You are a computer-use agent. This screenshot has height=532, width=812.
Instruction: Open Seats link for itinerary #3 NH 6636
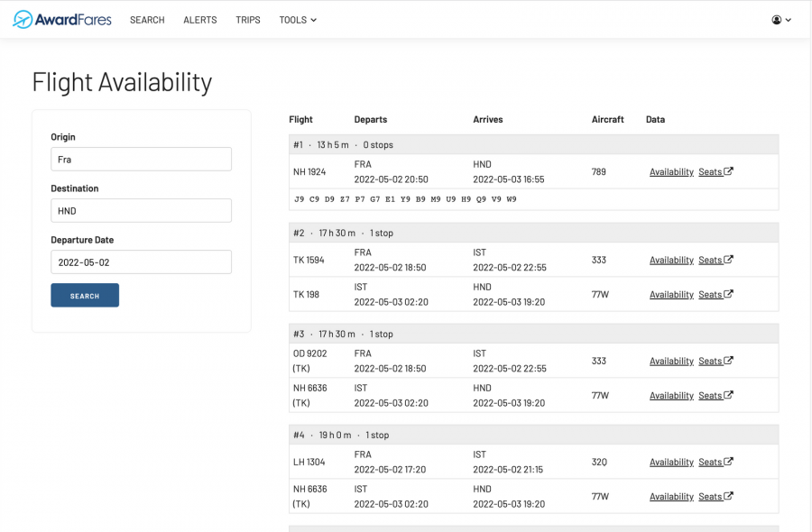click(x=715, y=396)
